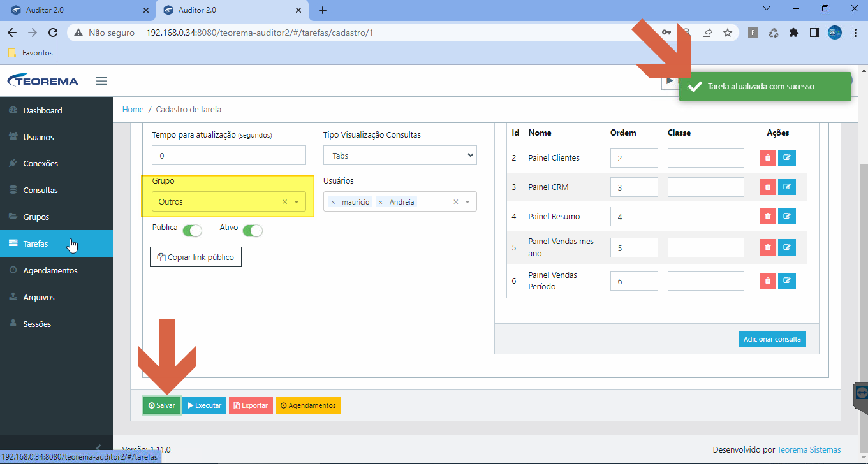This screenshot has height=464, width=868.
Task: Click Adicionar consulta button
Action: point(772,339)
